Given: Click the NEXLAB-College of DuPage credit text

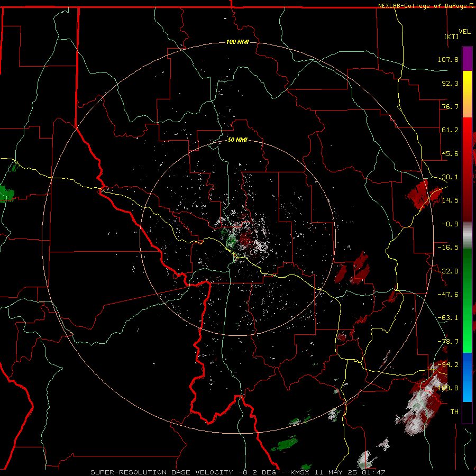Looking at the screenshot, I should (x=423, y=6).
